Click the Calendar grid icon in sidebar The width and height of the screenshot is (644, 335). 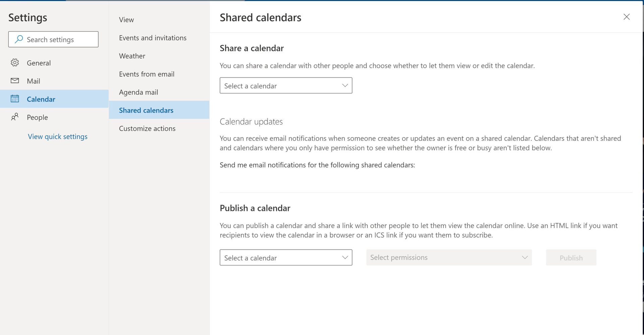tap(15, 99)
